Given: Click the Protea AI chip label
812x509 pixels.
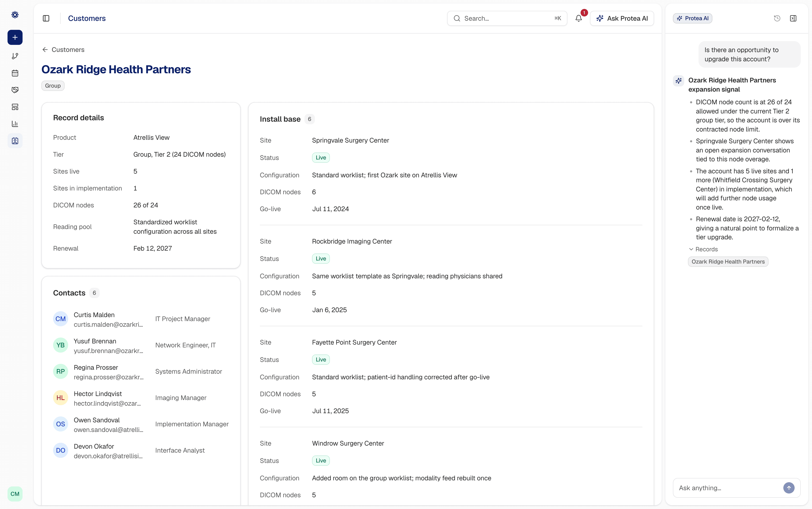Looking at the screenshot, I should pos(692,18).
